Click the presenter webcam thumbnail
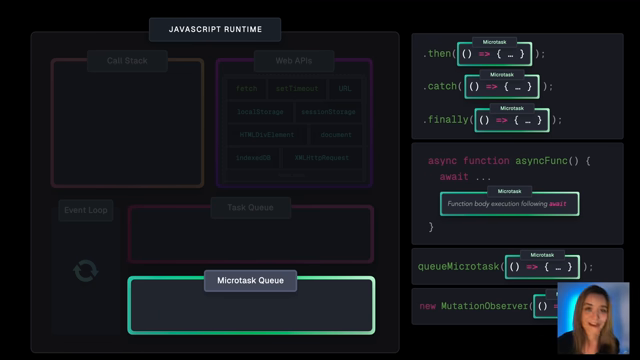This screenshot has height=360, width=640. [x=593, y=318]
